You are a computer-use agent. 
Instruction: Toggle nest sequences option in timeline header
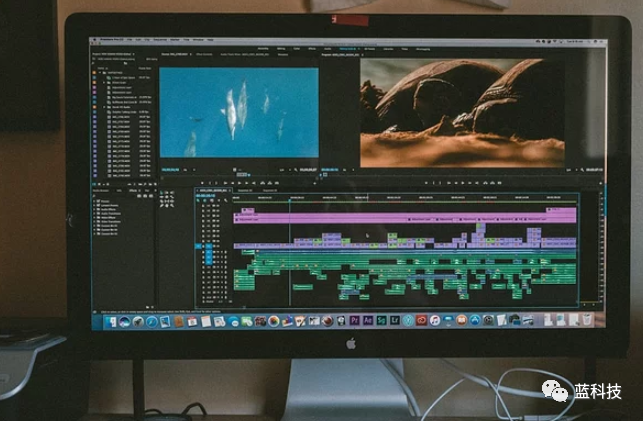coord(198,200)
